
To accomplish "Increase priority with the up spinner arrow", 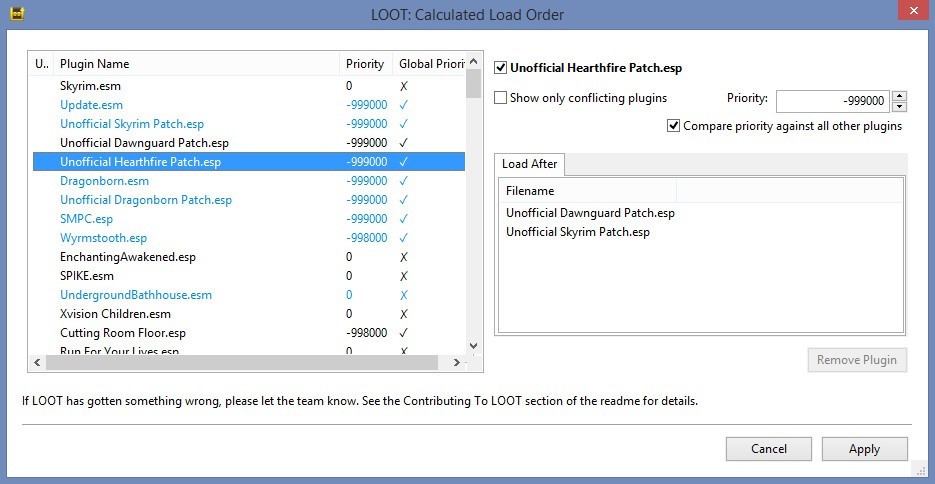I will pyautogui.click(x=899, y=95).
